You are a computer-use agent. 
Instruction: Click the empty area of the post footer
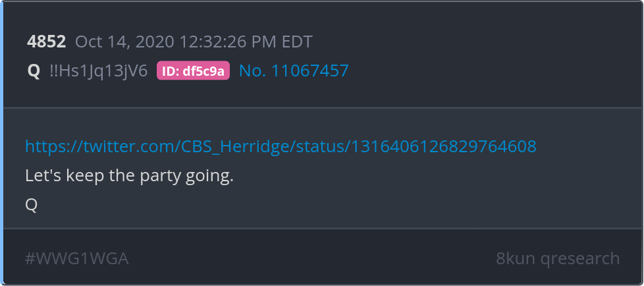pyautogui.click(x=312, y=258)
